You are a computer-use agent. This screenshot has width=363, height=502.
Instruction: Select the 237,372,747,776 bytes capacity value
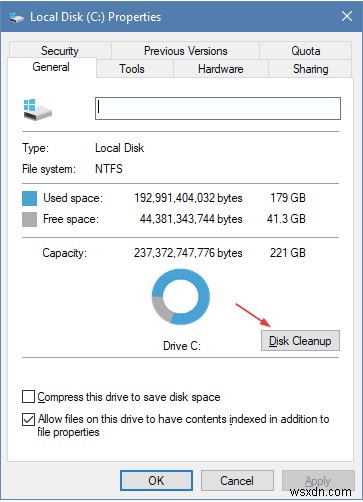[188, 253]
